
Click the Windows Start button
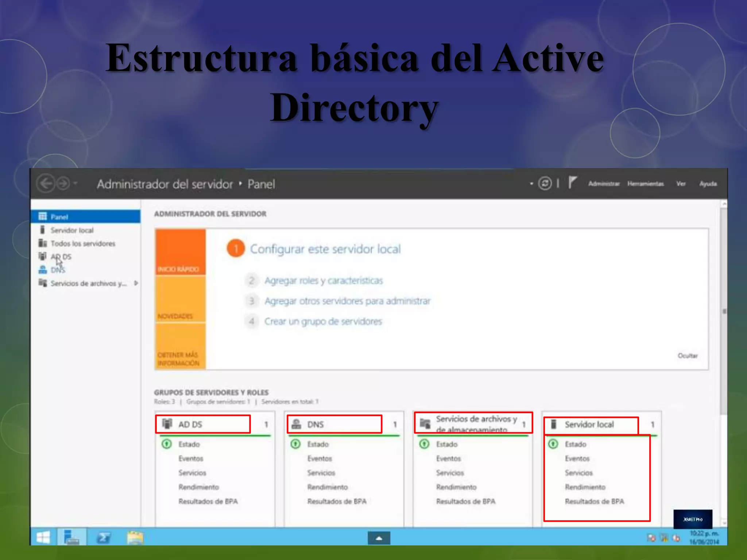pos(43,537)
